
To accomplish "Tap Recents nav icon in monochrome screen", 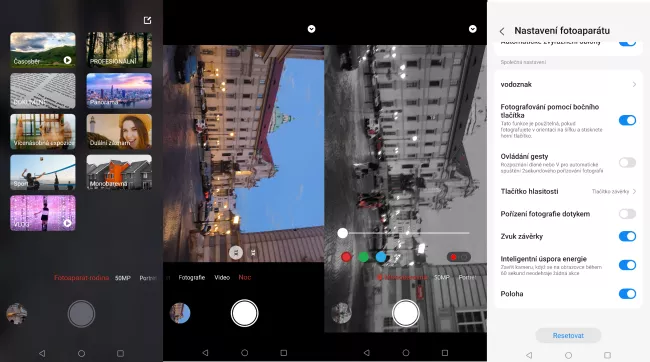I will click(x=445, y=353).
